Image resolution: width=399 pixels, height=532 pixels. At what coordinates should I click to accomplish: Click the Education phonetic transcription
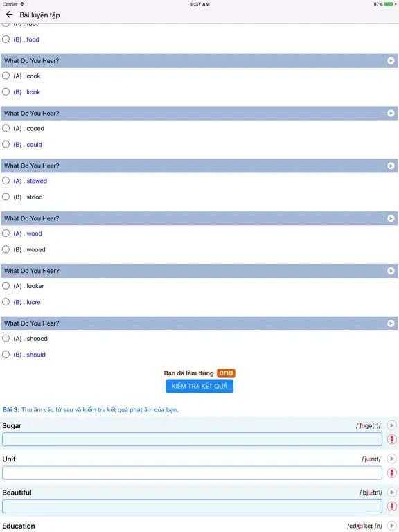pyautogui.click(x=365, y=526)
